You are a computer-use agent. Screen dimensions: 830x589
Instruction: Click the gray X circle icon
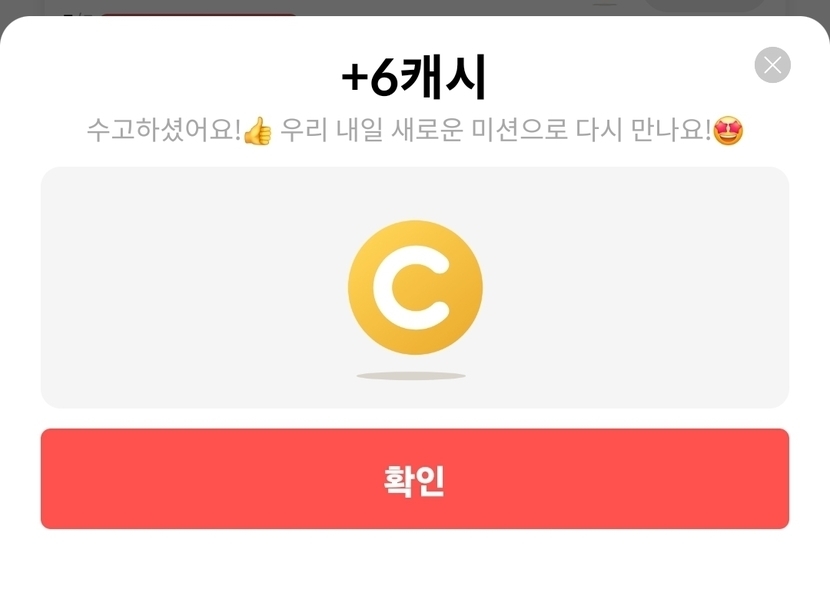pos(772,65)
